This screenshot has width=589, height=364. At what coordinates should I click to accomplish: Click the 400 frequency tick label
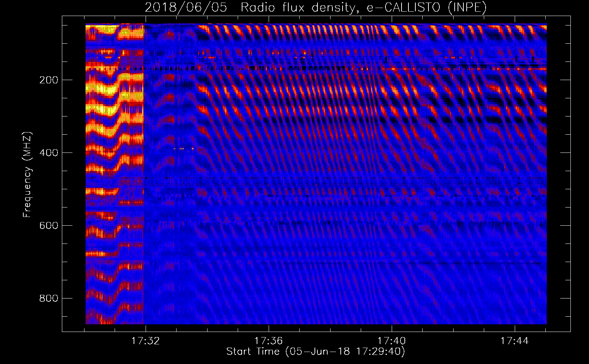[49, 153]
